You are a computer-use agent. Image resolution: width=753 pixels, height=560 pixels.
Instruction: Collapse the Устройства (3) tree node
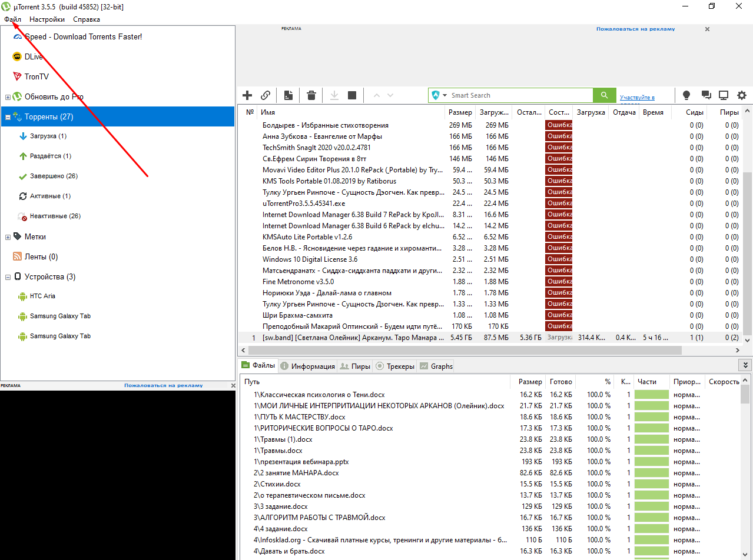[8, 277]
